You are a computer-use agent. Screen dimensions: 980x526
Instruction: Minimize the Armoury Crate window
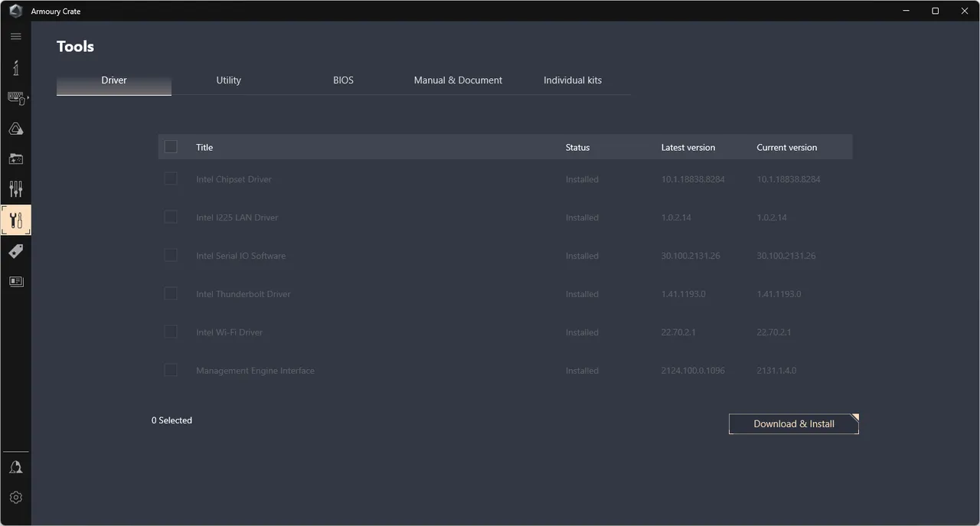[x=906, y=11]
